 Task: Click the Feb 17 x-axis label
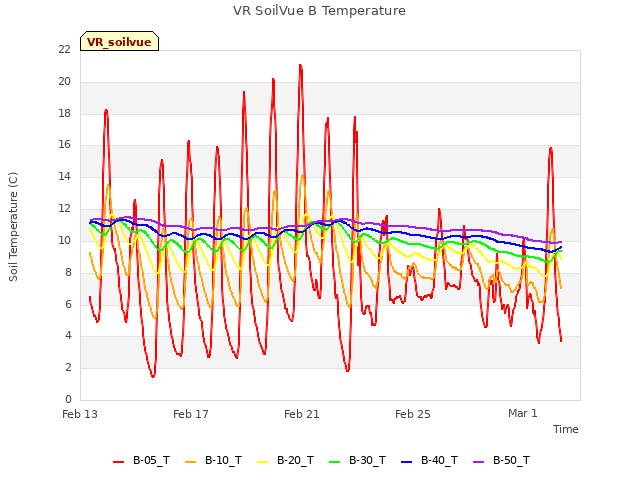click(x=191, y=414)
